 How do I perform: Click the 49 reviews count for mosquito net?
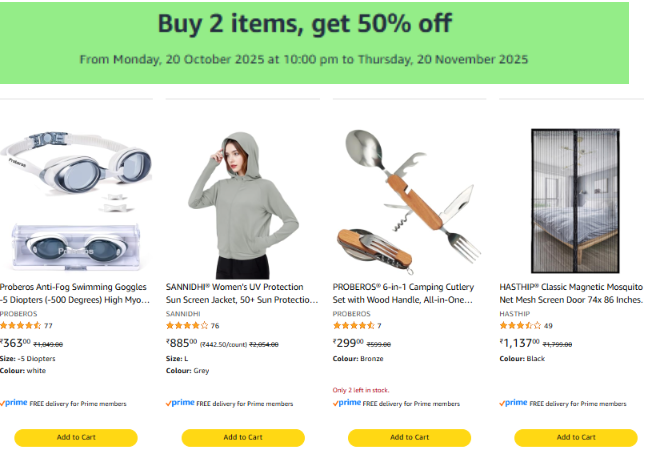(x=548, y=326)
